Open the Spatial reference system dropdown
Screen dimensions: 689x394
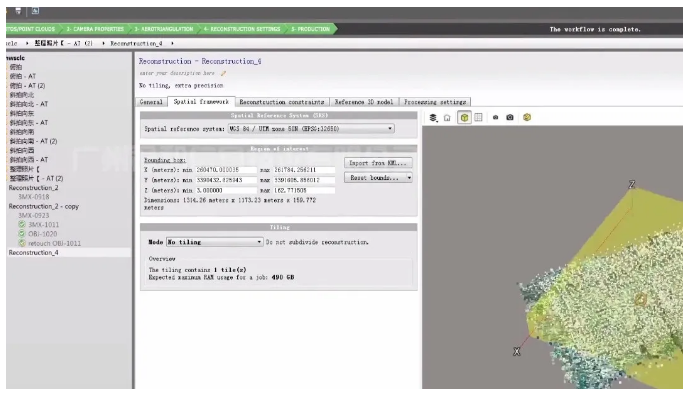tap(311, 129)
